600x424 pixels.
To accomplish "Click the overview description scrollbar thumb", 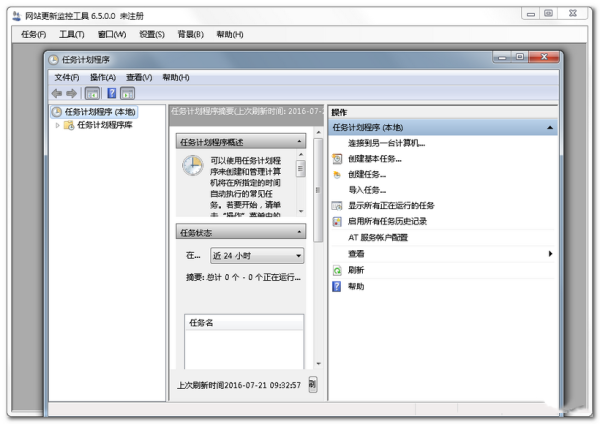I will pyautogui.click(x=301, y=168).
